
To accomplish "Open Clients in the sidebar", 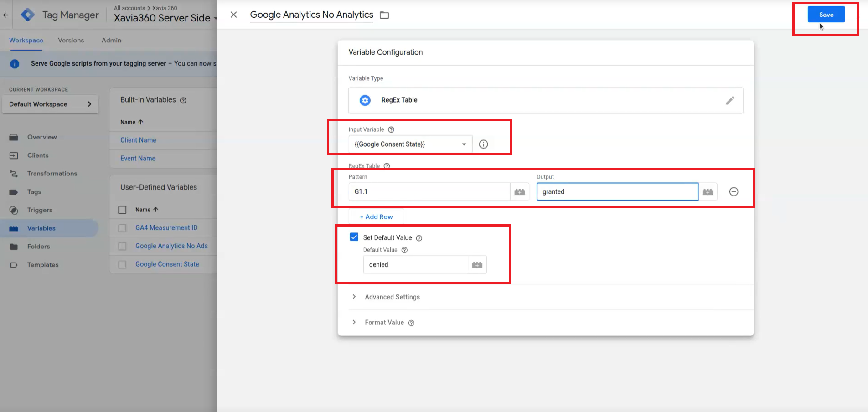I will [38, 155].
